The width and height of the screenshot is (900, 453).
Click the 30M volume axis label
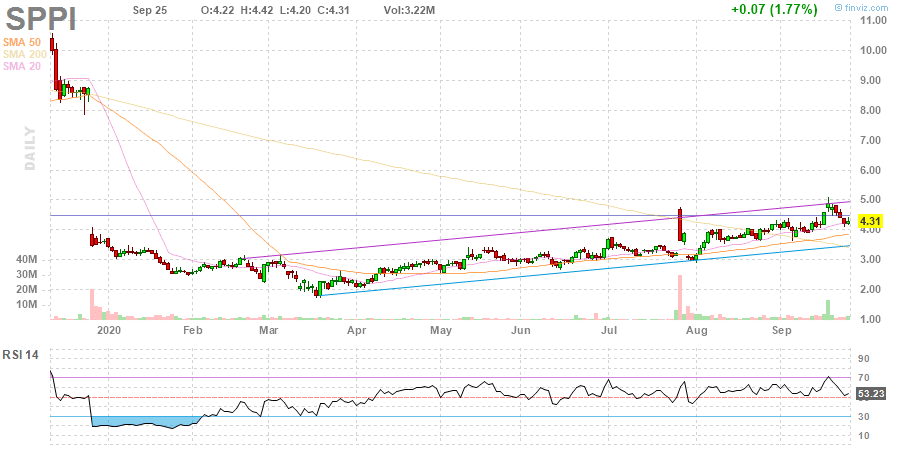26,274
